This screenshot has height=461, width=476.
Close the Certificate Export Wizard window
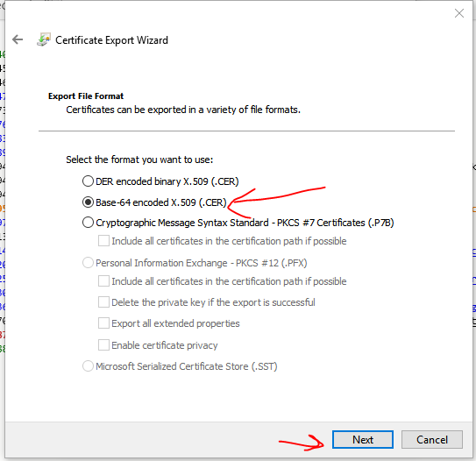tap(459, 13)
